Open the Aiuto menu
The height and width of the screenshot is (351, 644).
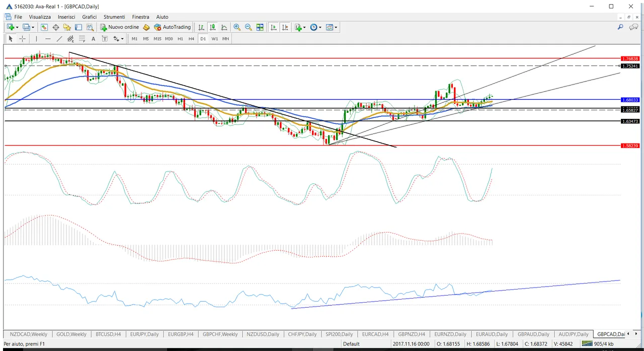coord(162,17)
